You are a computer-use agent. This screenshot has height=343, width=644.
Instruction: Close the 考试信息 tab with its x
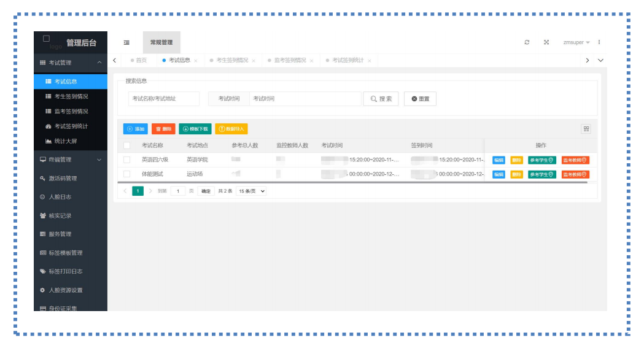coord(196,61)
